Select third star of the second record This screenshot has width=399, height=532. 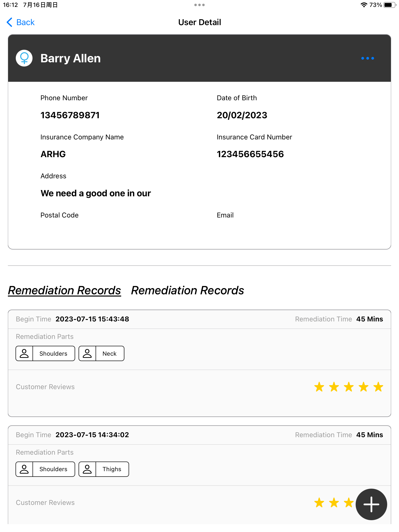349,503
